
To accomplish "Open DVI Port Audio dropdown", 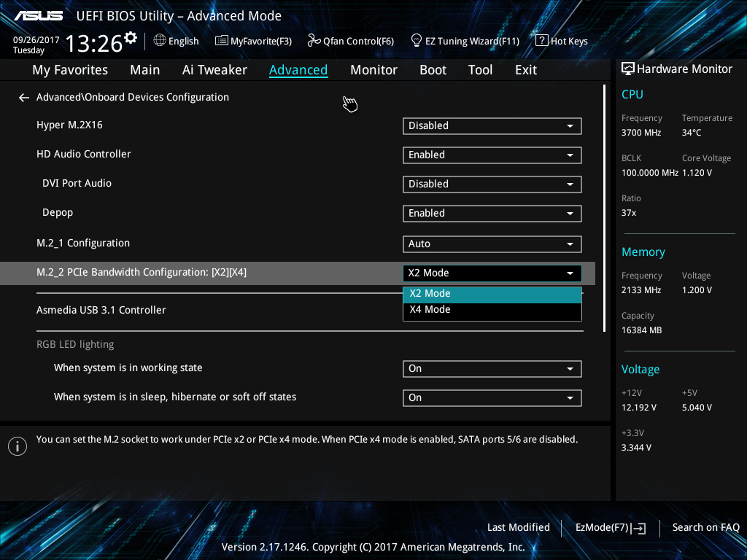I will (492, 184).
